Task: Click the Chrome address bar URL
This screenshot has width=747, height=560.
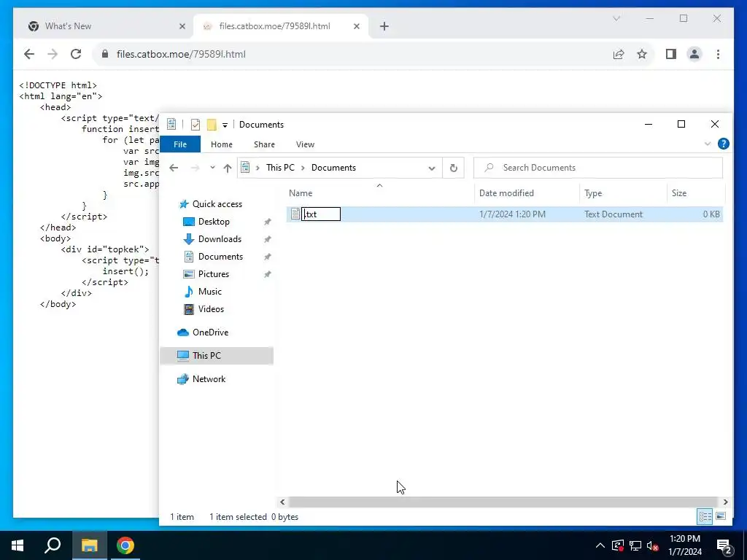Action: click(181, 54)
